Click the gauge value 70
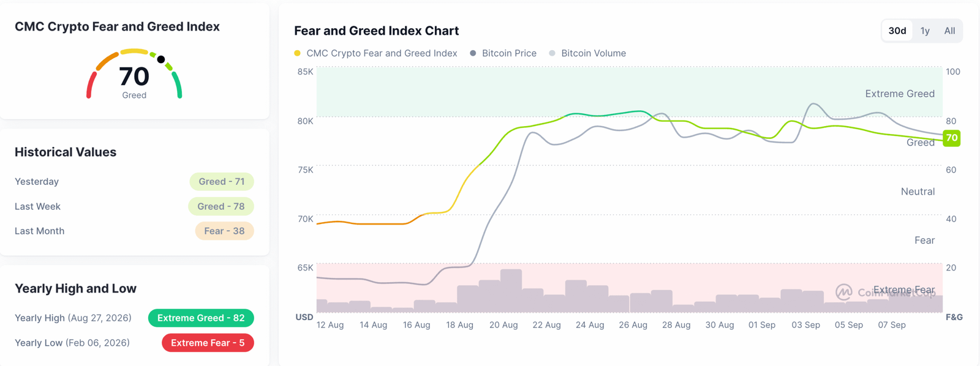 [x=134, y=77]
